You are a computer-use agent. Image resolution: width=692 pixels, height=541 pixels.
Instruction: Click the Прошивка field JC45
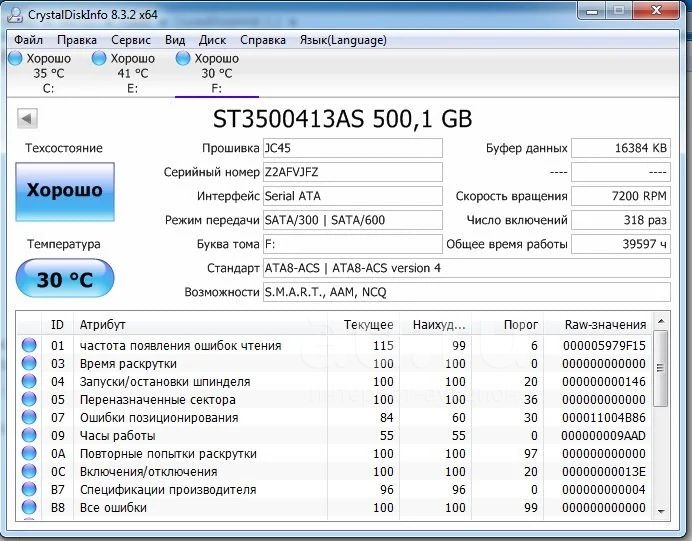tap(353, 148)
